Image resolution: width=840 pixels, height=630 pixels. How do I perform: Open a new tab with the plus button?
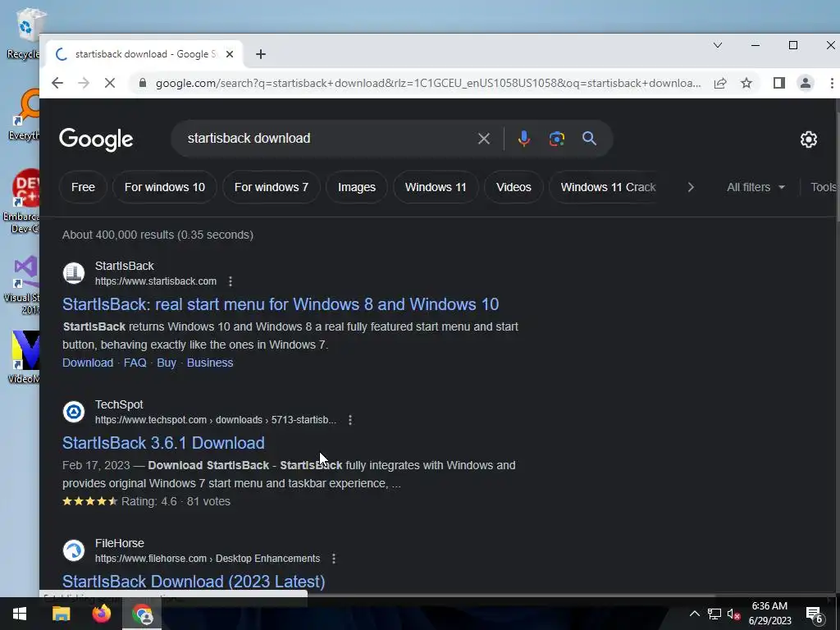[261, 54]
